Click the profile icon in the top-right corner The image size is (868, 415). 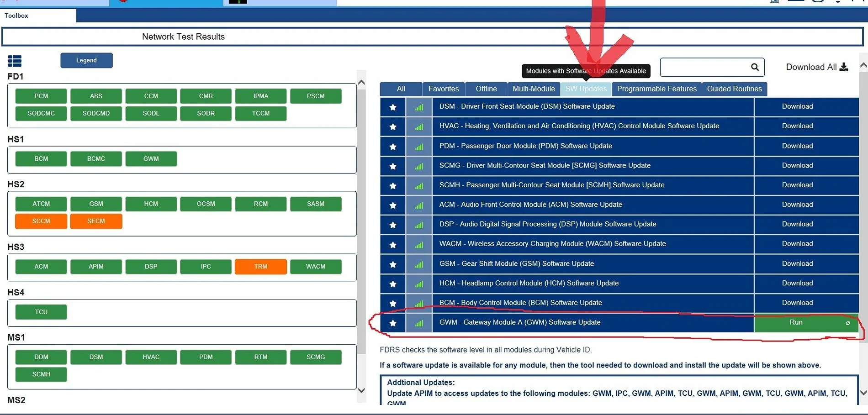[817, 1]
